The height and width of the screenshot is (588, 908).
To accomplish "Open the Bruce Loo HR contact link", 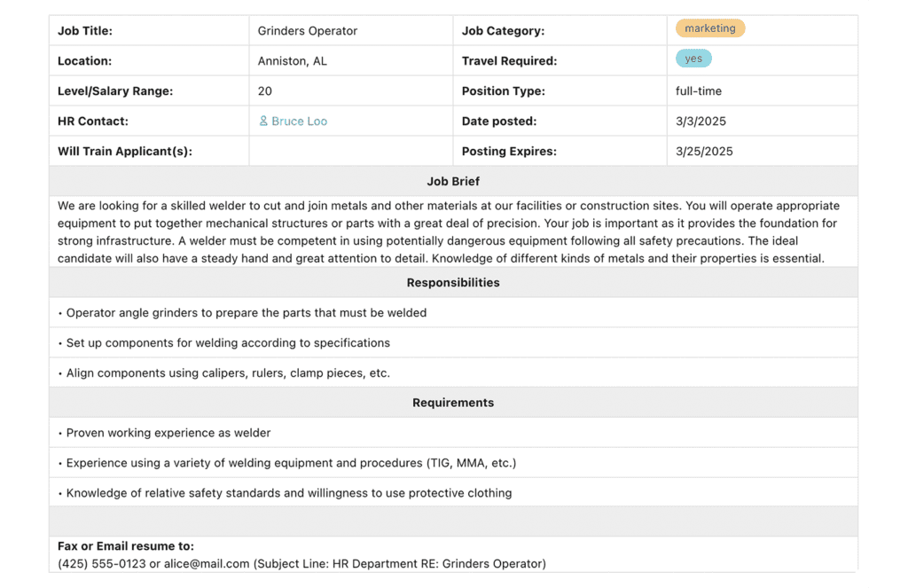I will pyautogui.click(x=299, y=122).
